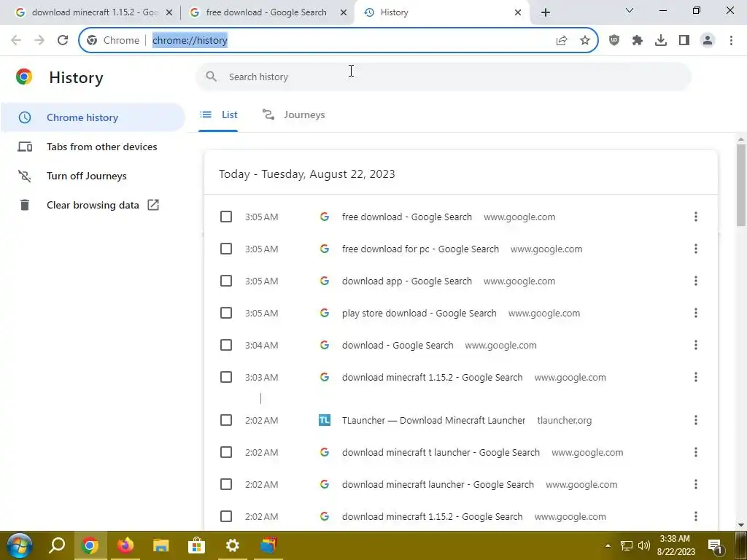
Task: Reload the page with the refresh icon
Action: click(63, 41)
